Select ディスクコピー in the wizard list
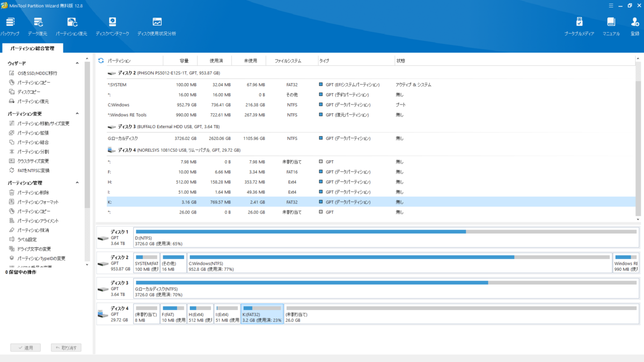This screenshot has height=362, width=644. point(25,92)
